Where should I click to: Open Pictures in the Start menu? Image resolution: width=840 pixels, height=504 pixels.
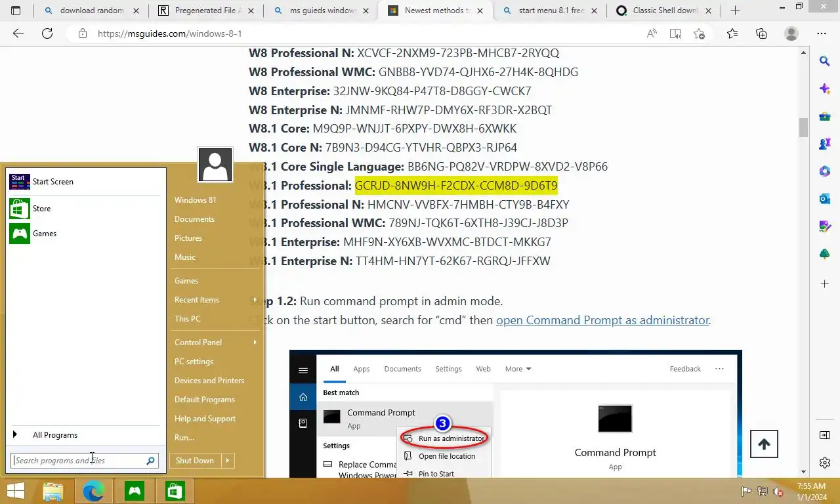(188, 238)
